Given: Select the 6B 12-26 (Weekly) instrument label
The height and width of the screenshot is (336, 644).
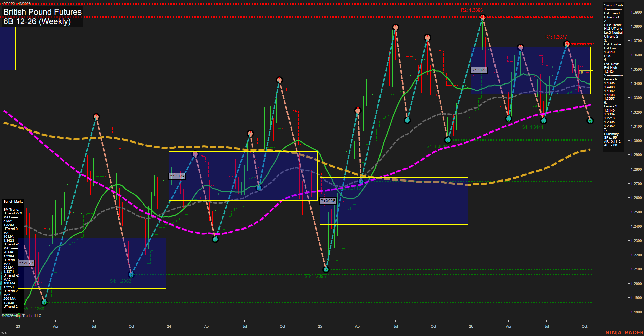Looking at the screenshot, I should (x=37, y=21).
